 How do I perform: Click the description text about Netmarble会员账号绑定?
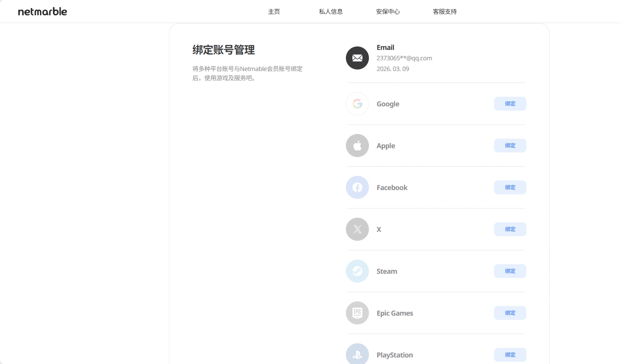248,73
